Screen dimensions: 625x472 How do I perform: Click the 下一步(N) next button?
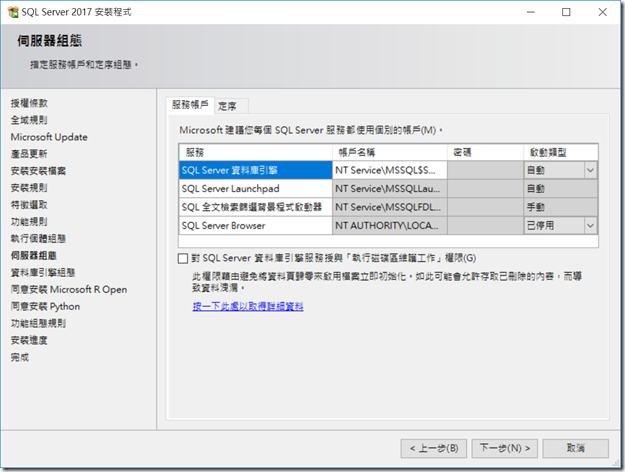tap(505, 448)
